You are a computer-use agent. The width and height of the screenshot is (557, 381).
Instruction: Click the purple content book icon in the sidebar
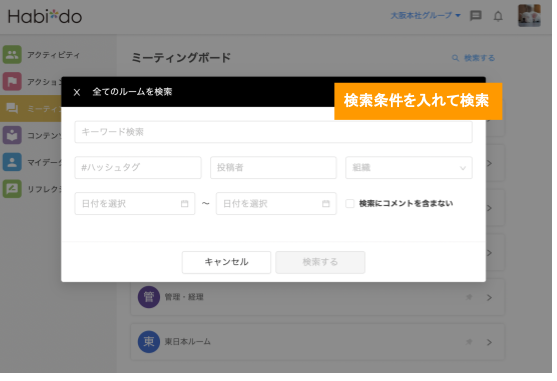coord(12,135)
